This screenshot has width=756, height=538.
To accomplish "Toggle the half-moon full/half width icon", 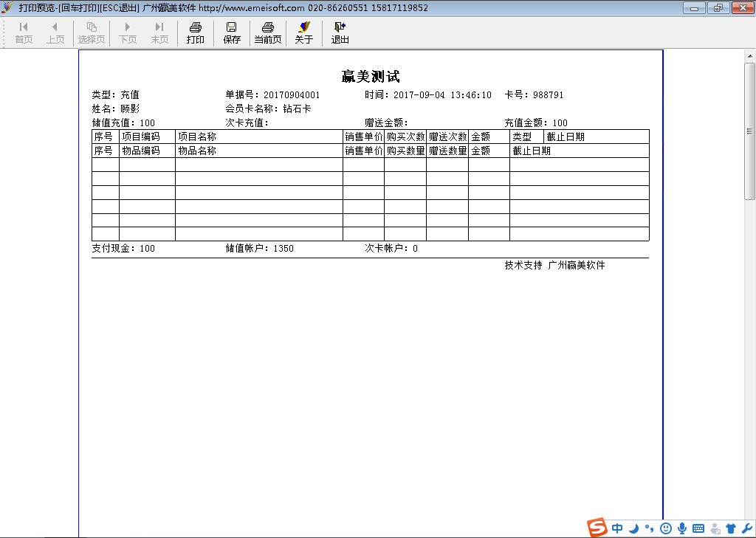I will (633, 528).
